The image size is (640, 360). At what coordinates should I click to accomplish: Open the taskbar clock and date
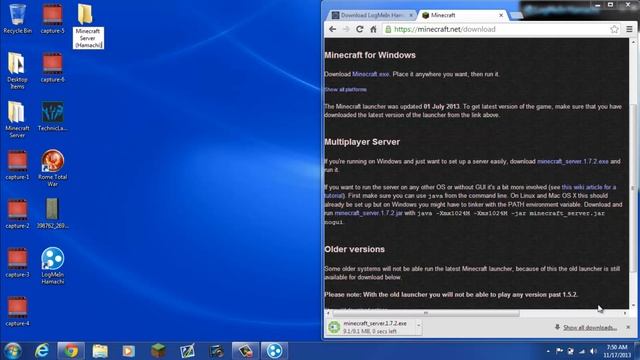click(617, 351)
